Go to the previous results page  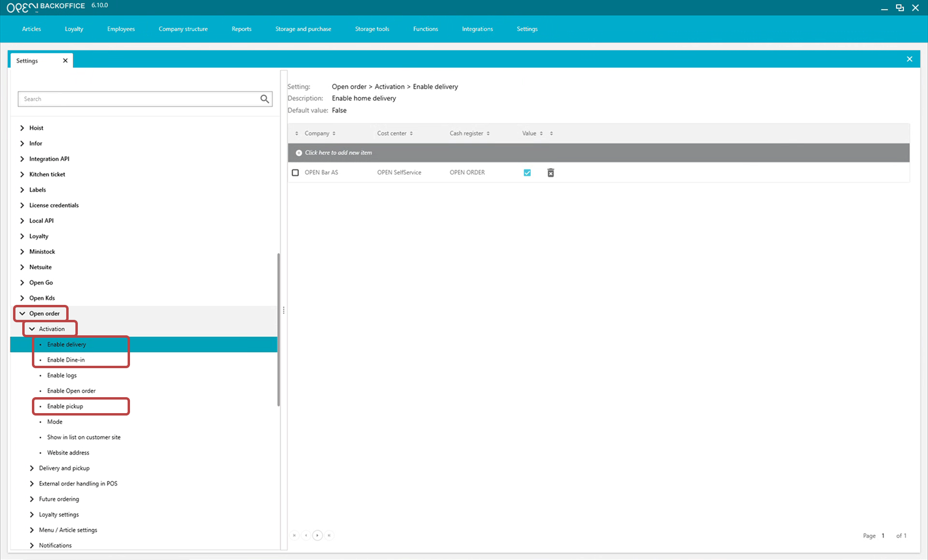point(306,535)
